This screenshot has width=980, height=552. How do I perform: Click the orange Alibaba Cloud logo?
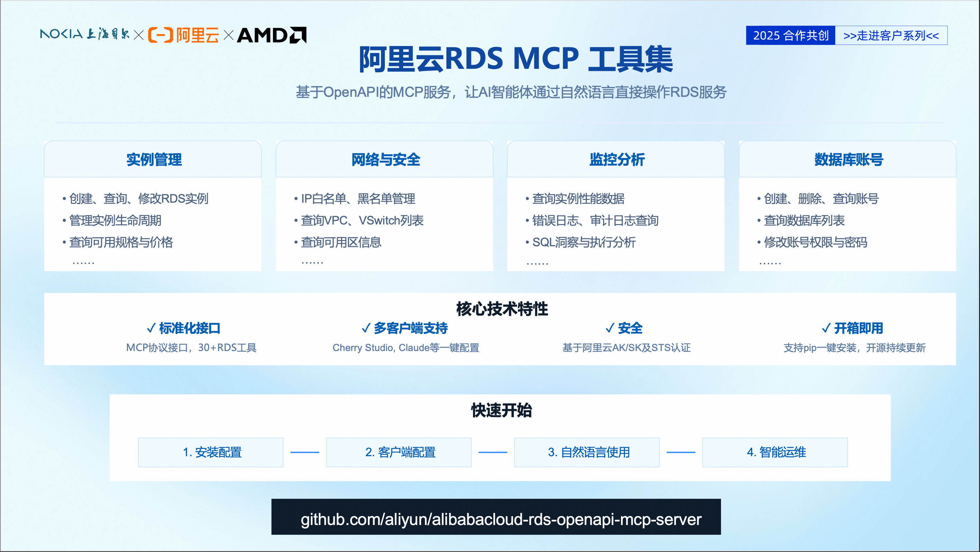coord(183,35)
